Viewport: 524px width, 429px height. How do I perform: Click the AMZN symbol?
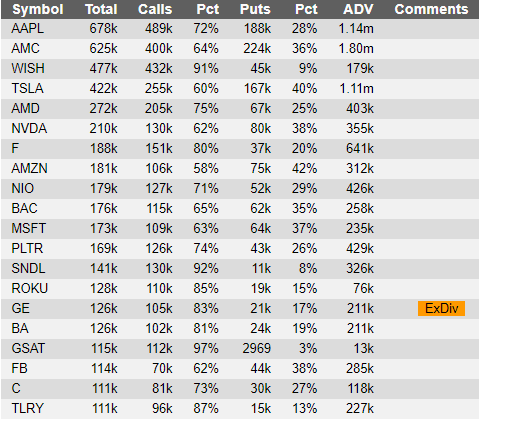point(29,168)
